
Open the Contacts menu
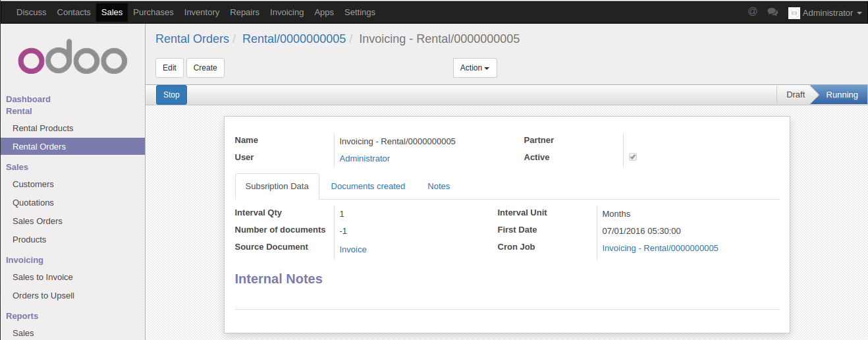74,13
